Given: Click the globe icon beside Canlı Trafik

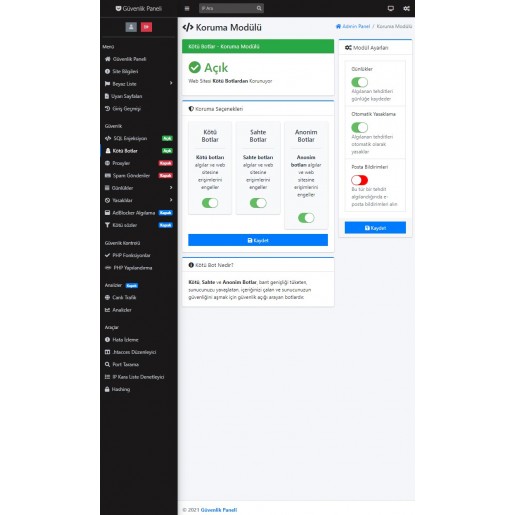Looking at the screenshot, I should (107, 297).
